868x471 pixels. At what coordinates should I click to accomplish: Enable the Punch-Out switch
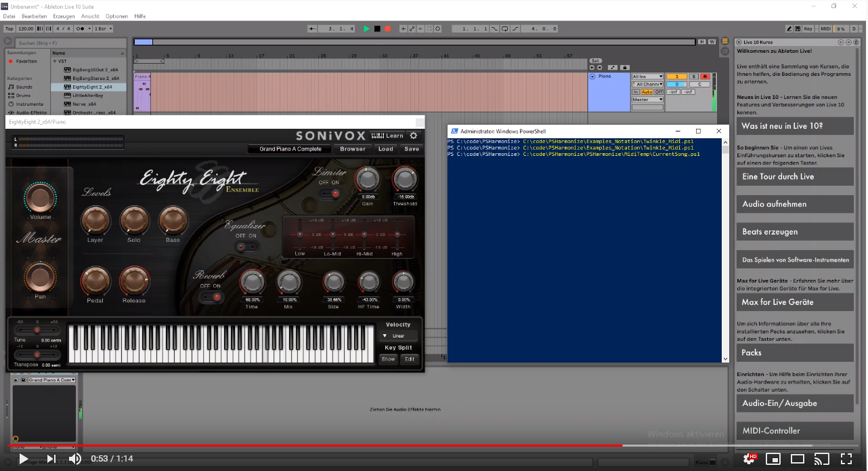pyautogui.click(x=516, y=28)
